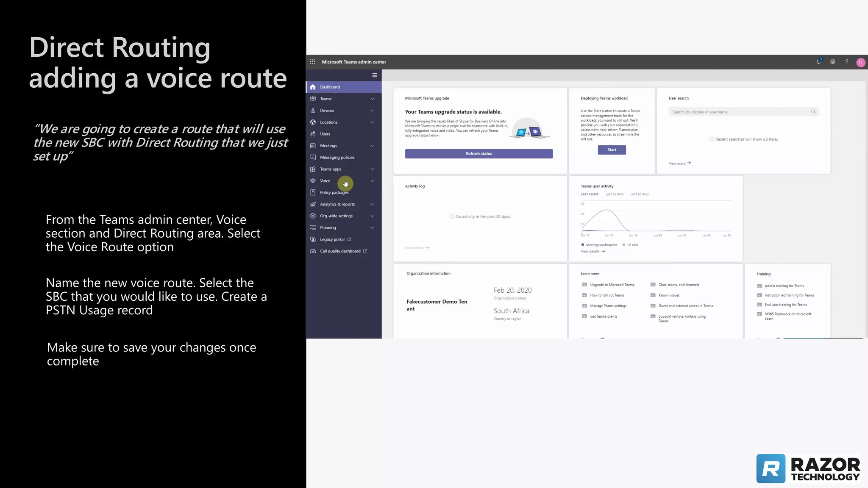Viewport: 868px width, 488px height.
Task: Click the Teams sidebar icon
Action: pyautogui.click(x=313, y=99)
